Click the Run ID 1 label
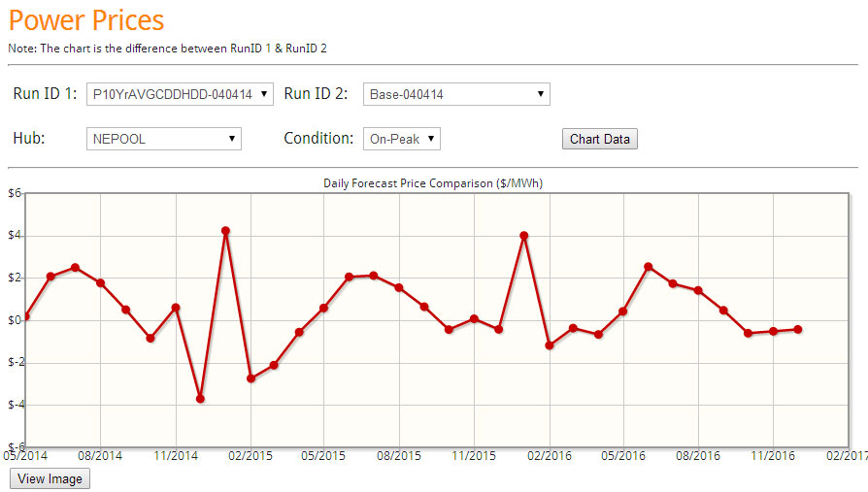Image resolution: width=868 pixels, height=492 pixels. pos(45,93)
